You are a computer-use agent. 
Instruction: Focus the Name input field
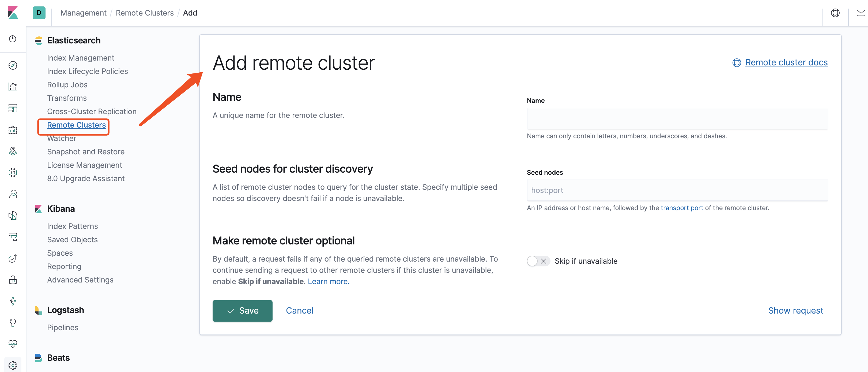point(677,118)
